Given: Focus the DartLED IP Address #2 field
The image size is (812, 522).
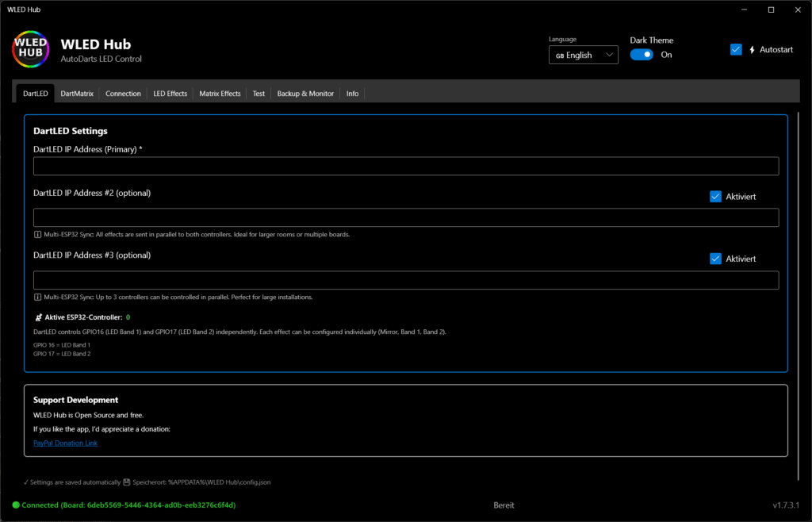Looking at the screenshot, I should coord(405,217).
